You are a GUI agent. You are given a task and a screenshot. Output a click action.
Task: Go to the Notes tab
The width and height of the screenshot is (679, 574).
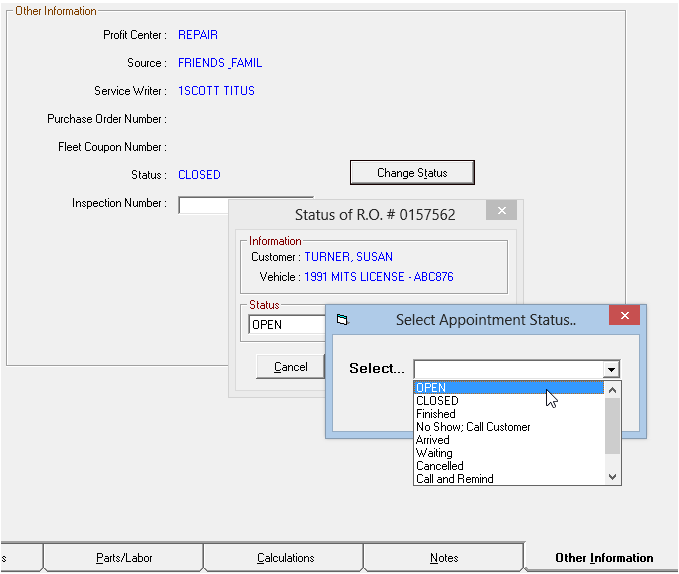pyautogui.click(x=443, y=558)
